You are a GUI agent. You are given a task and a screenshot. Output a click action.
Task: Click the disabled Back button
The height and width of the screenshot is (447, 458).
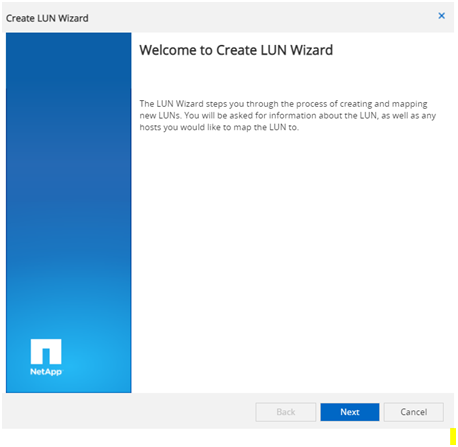286,412
